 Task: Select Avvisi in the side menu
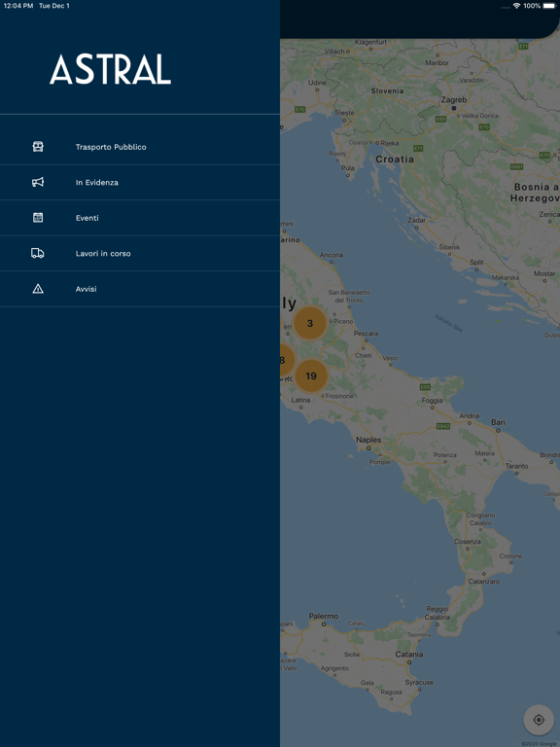(x=140, y=289)
